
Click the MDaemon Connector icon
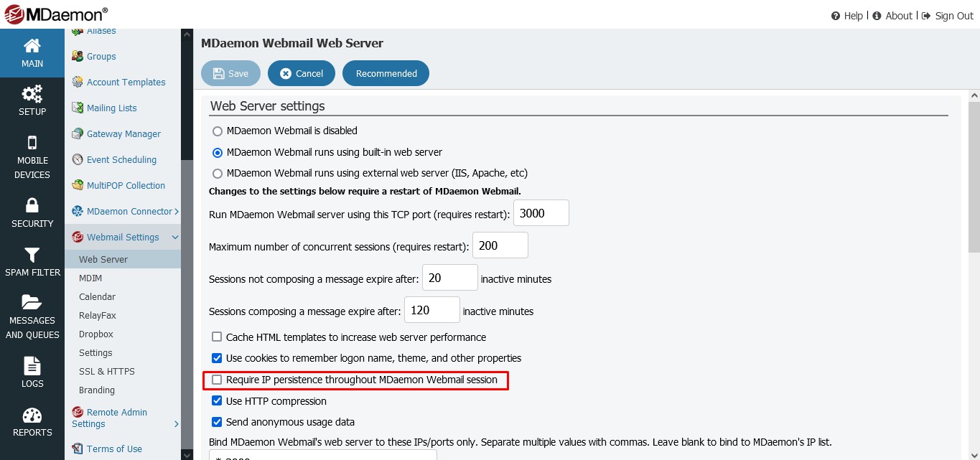pyautogui.click(x=78, y=211)
